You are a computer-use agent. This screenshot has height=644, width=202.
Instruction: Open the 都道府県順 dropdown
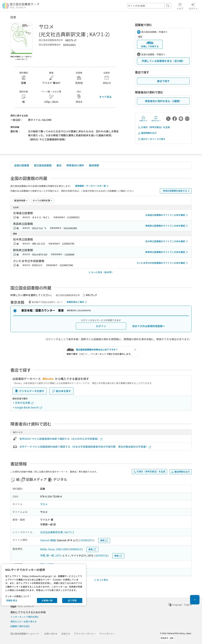[21, 200]
